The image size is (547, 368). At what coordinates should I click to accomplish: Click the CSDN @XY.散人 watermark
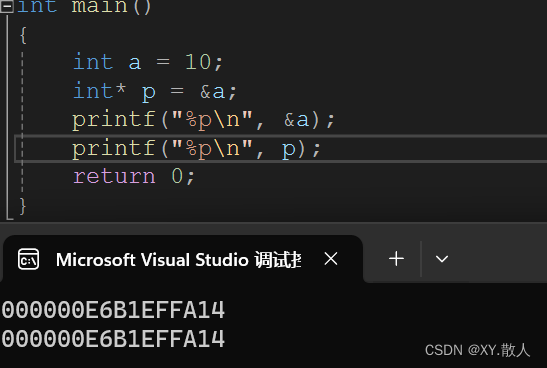click(x=477, y=350)
